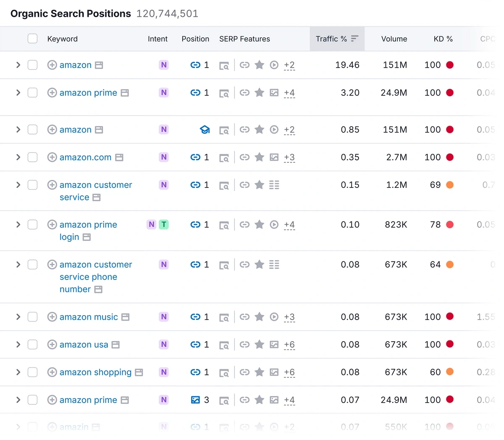Select the amazon customer service row checkbox
Image resolution: width=504 pixels, height=440 pixels.
coord(32,185)
